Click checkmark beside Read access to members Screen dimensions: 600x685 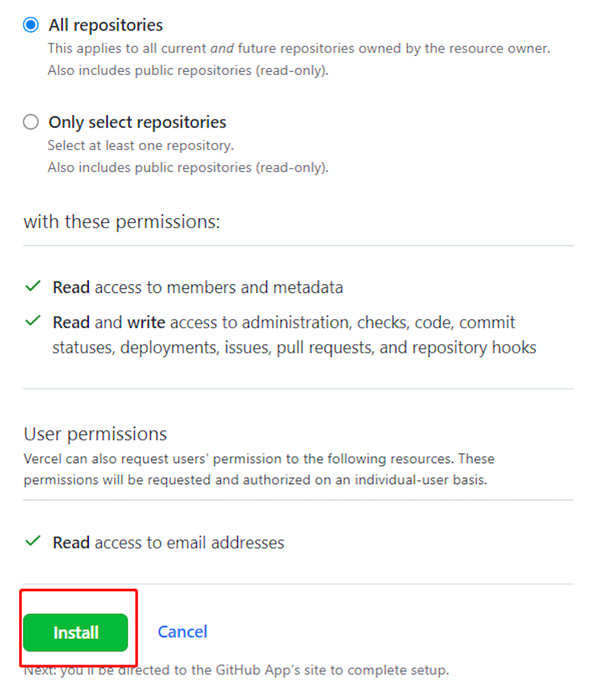point(33,286)
